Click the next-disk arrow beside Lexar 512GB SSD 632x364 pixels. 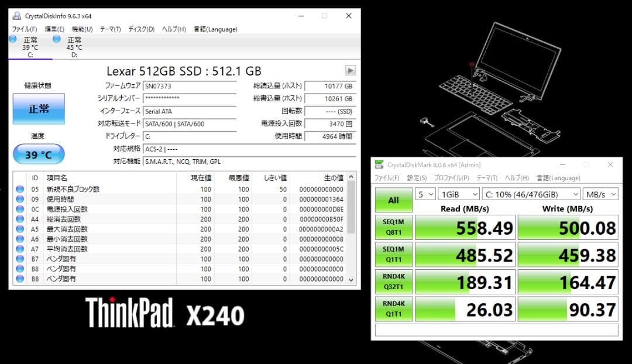pos(349,70)
